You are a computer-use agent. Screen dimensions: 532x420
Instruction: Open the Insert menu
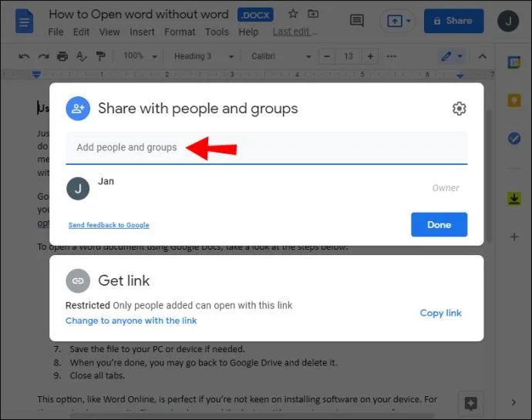[x=142, y=32]
